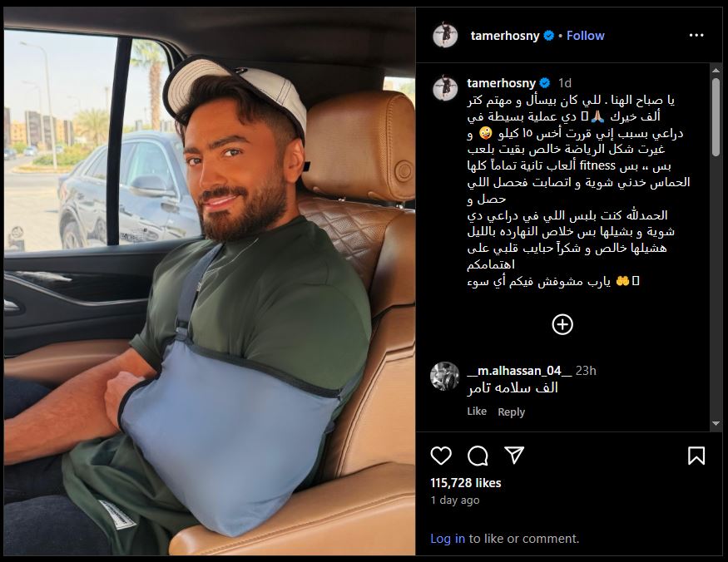Viewport: 728px width, 562px height.
Task: Open comments via speech bubble icon
Action: [x=478, y=456]
